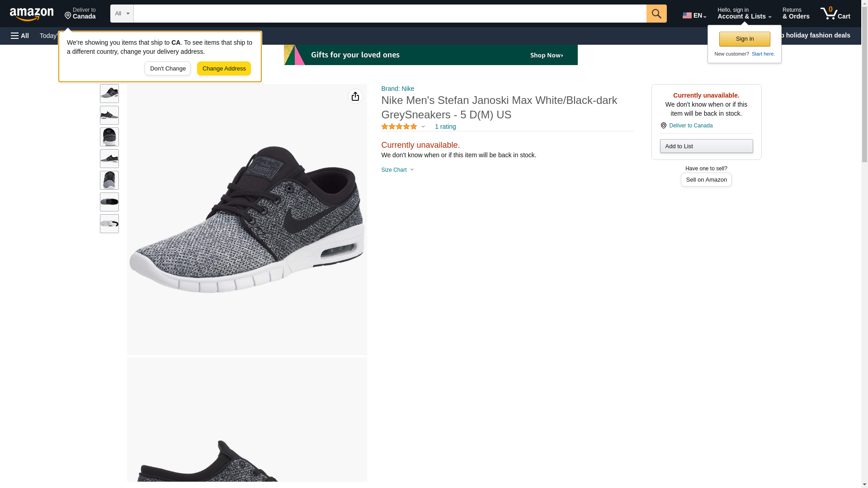
Task: Open the EN language dropdown
Action: click(694, 15)
